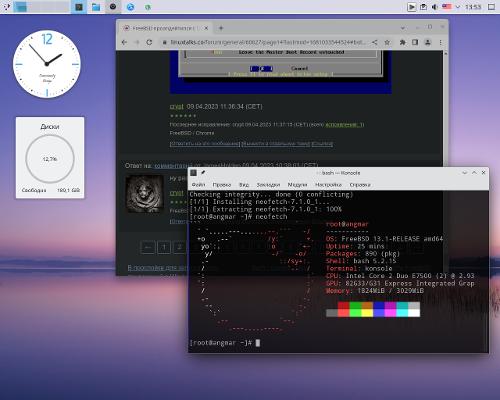
Task: Open the crypt author link dated 09.04.2023 11:36
Action: pyautogui.click(x=177, y=107)
